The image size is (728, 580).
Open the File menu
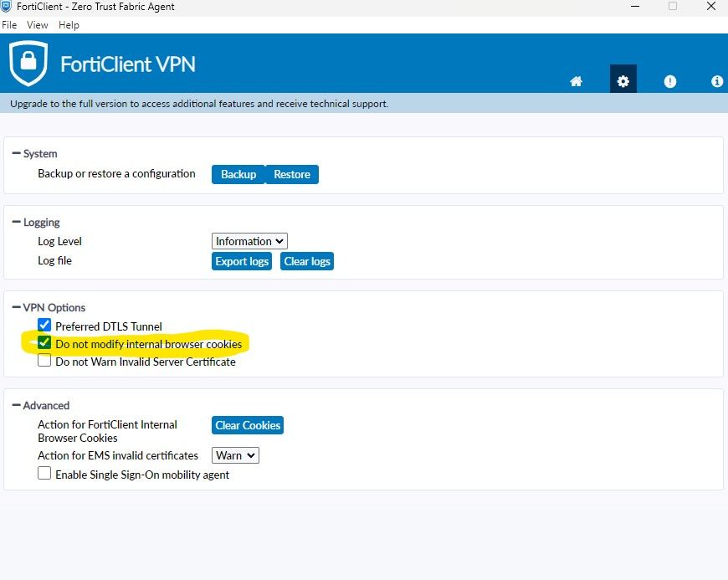tap(9, 25)
